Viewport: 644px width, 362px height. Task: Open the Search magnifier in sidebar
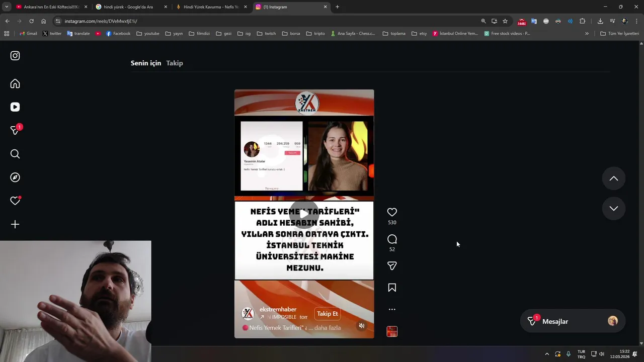point(15,154)
